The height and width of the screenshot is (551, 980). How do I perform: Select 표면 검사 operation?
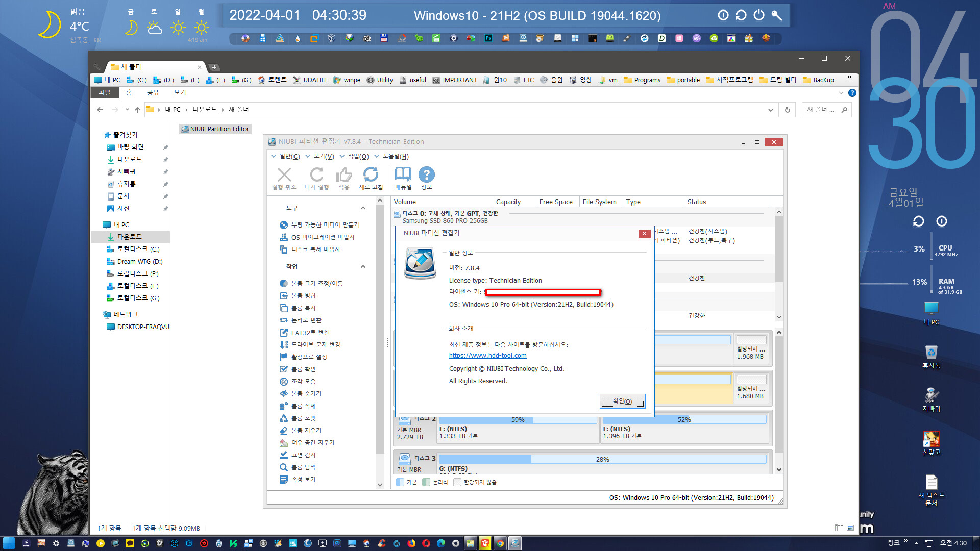coord(298,455)
